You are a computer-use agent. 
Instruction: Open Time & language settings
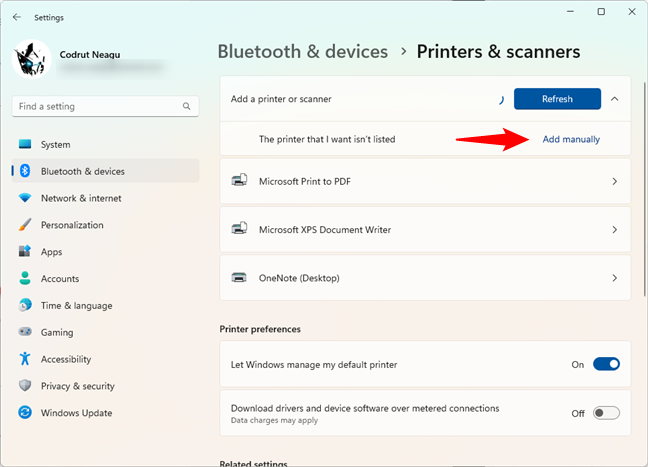(x=105, y=305)
